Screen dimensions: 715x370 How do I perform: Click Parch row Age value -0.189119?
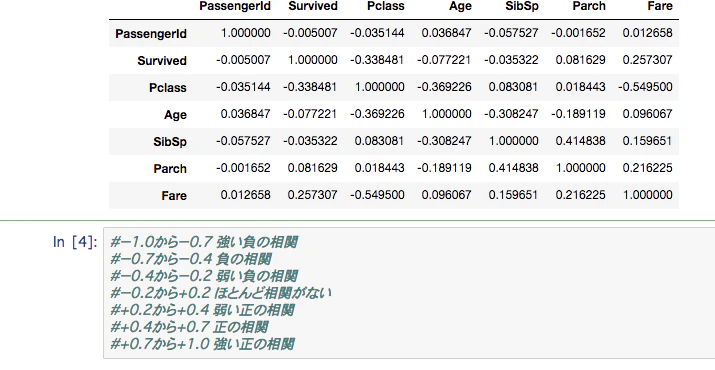(x=444, y=168)
